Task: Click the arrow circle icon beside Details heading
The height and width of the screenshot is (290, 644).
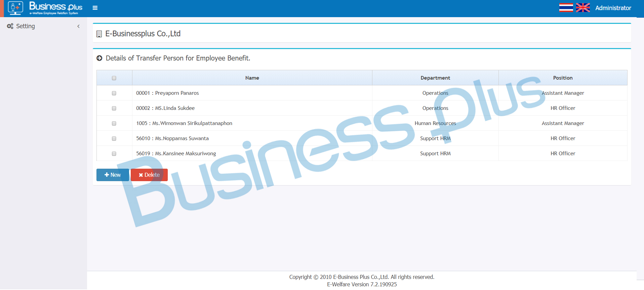Action: pos(99,58)
